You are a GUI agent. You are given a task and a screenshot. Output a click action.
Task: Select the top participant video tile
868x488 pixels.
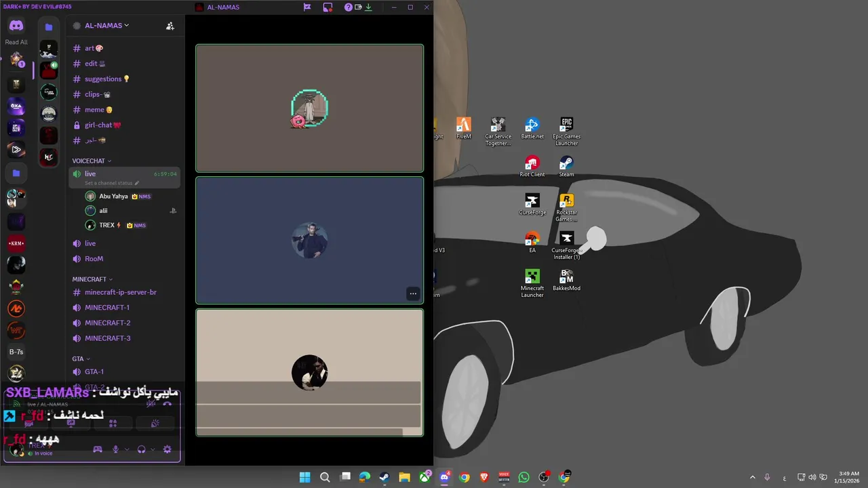[310, 108]
